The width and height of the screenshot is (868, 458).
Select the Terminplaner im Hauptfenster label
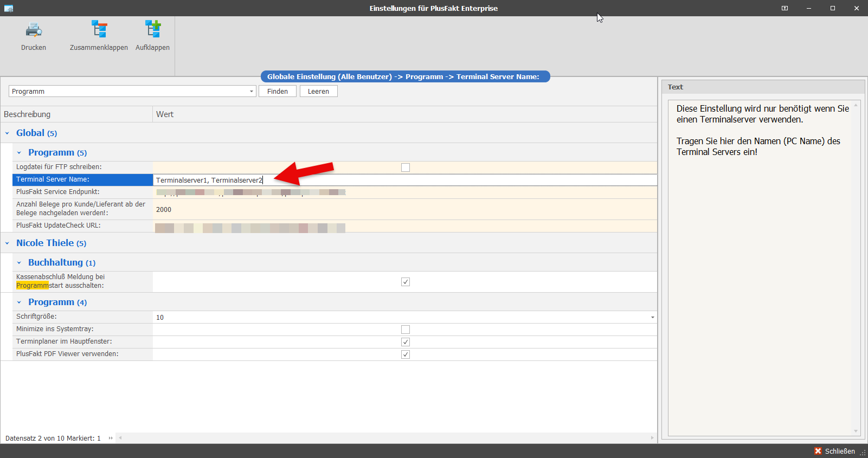pos(82,341)
